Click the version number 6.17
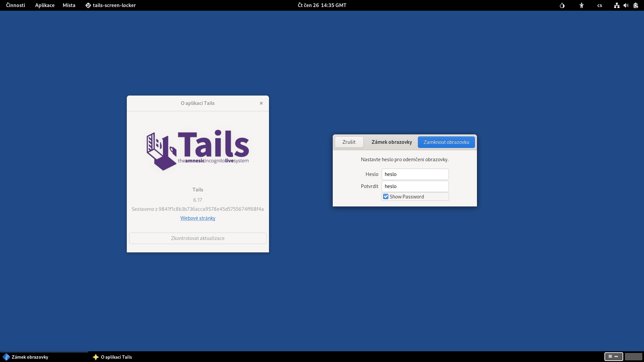Screen dimensions: 644x362 click(198, 200)
